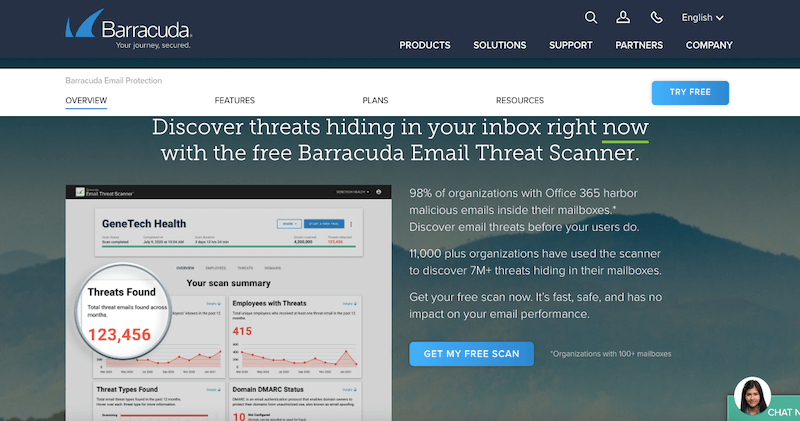Open the PARTNERS menu

[x=639, y=45]
